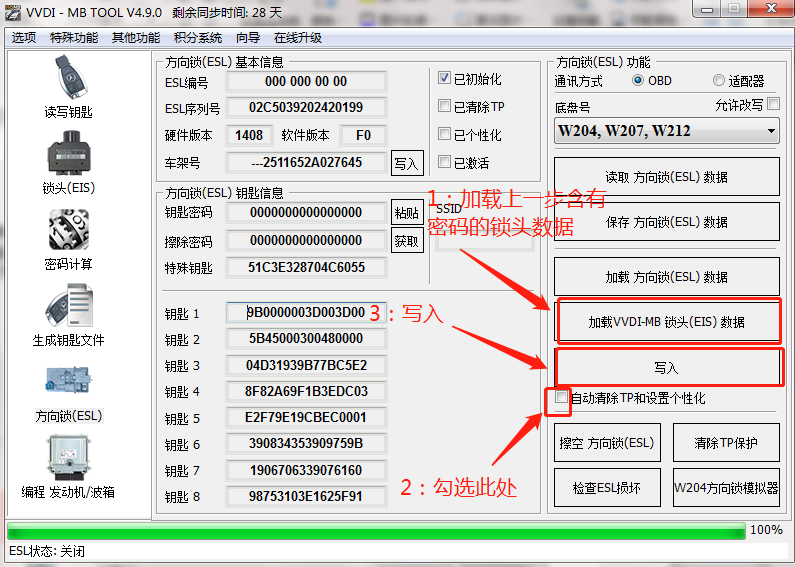
Task: Choose the 适配器 adapter radio button
Action: click(x=719, y=81)
